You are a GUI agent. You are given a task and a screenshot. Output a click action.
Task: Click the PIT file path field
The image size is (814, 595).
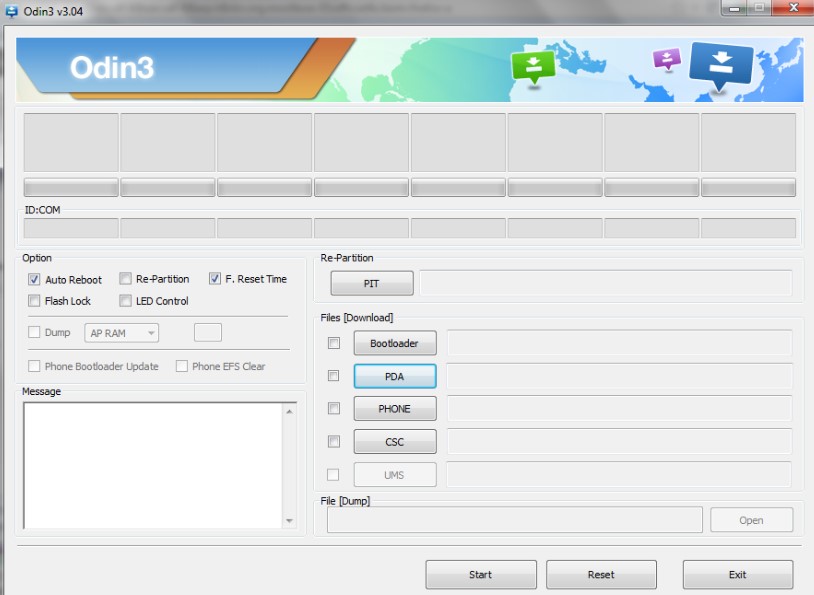606,283
